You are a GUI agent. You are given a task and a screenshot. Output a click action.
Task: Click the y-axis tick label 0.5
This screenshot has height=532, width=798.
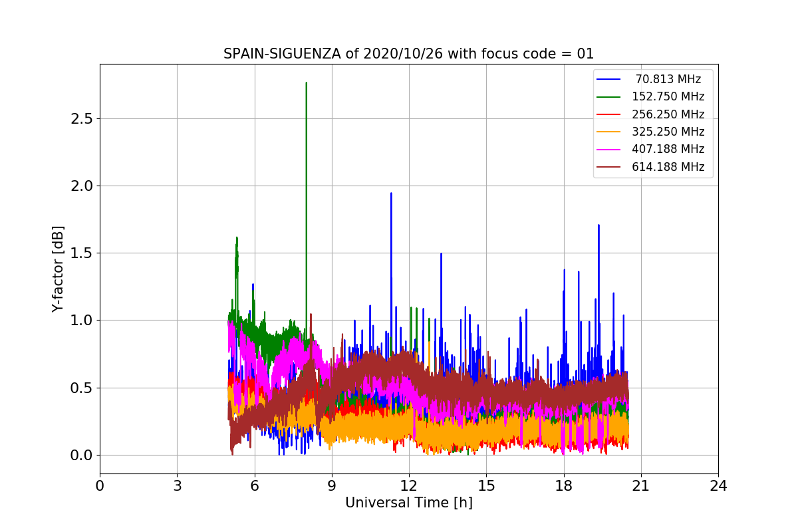[80, 388]
